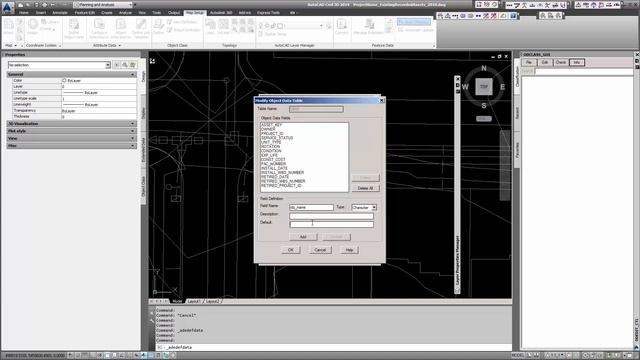Click the Define Object Data icon

coord(74,29)
